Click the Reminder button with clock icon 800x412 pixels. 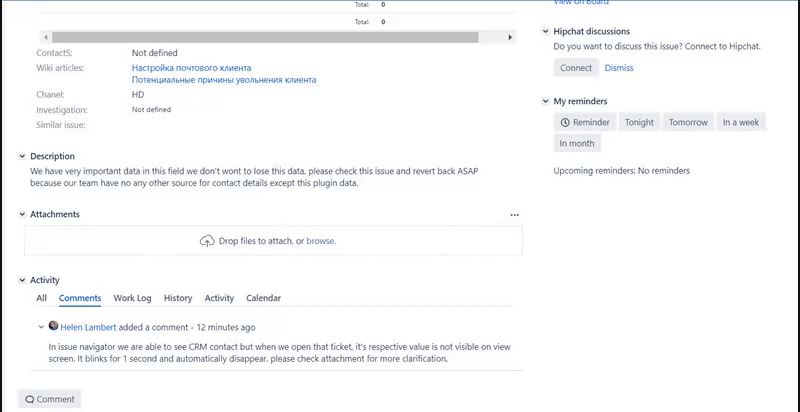tap(585, 122)
